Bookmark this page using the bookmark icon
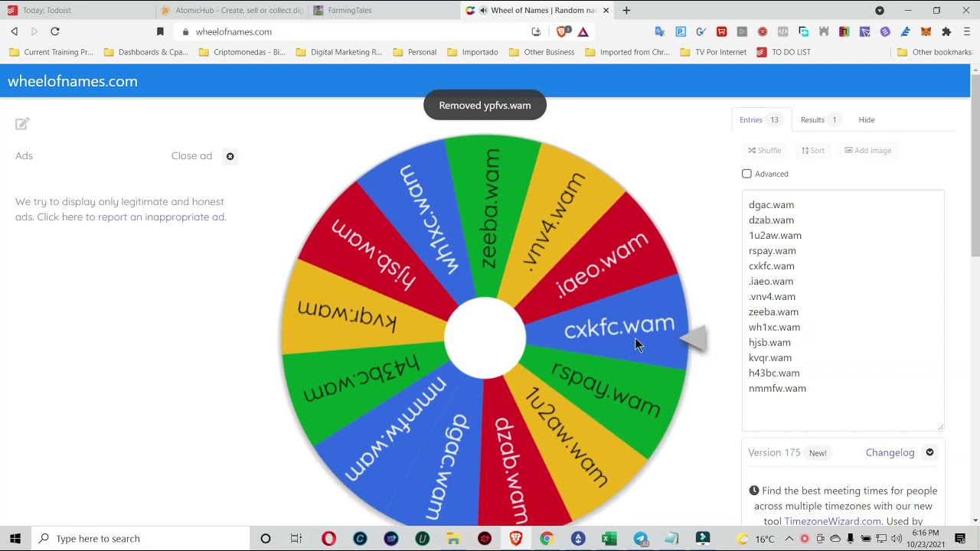The width and height of the screenshot is (980, 551). pyautogui.click(x=160, y=31)
